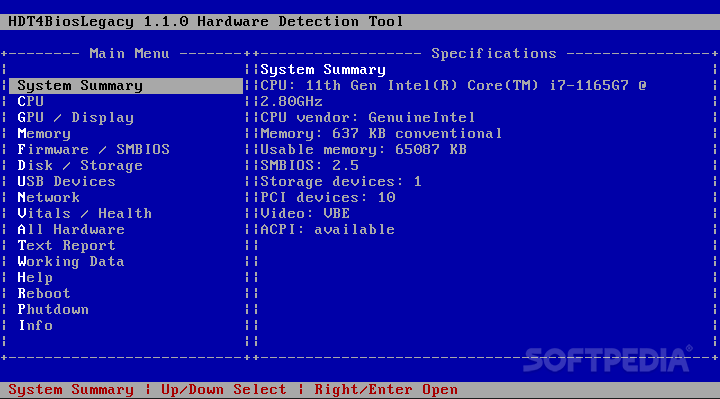The image size is (720, 399).
Task: Select All Hardware menu item
Action: [x=71, y=230]
